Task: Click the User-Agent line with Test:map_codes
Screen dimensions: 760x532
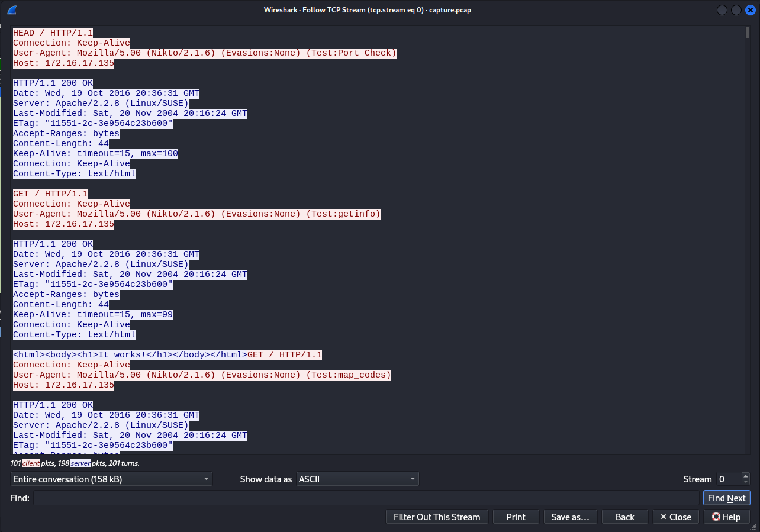Action: pyautogui.click(x=202, y=375)
